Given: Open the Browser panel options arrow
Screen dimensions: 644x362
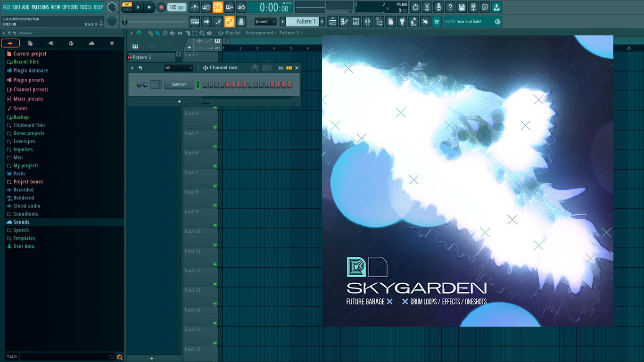Looking at the screenshot, I should [x=4, y=33].
